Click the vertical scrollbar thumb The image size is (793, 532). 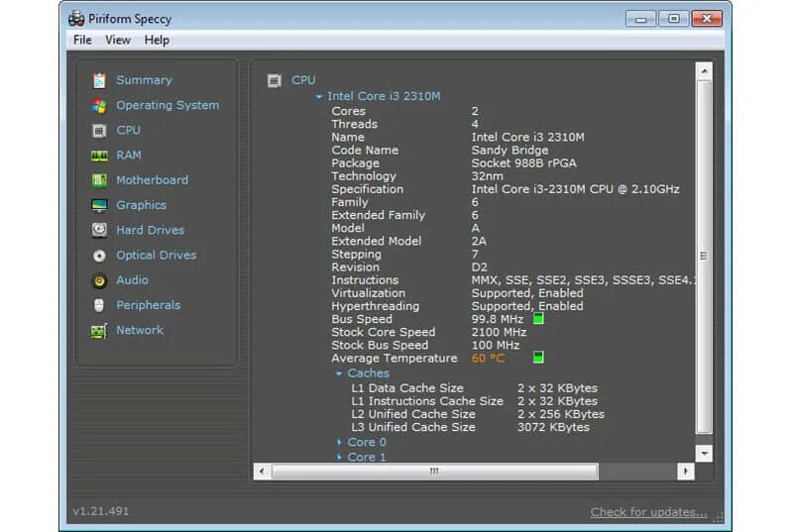tap(705, 257)
